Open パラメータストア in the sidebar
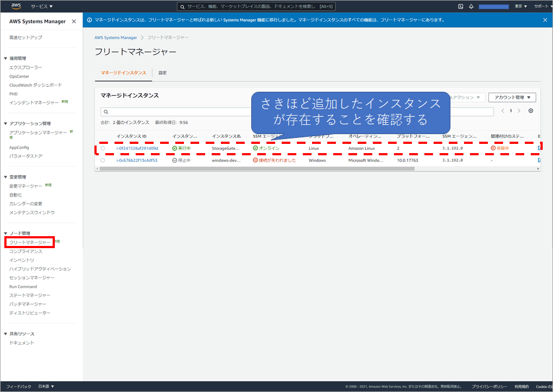 26,156
